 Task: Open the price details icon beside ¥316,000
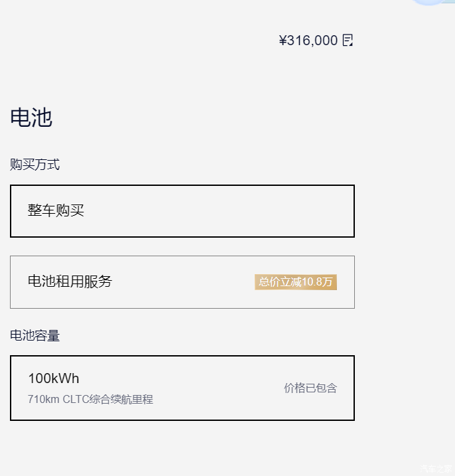348,40
